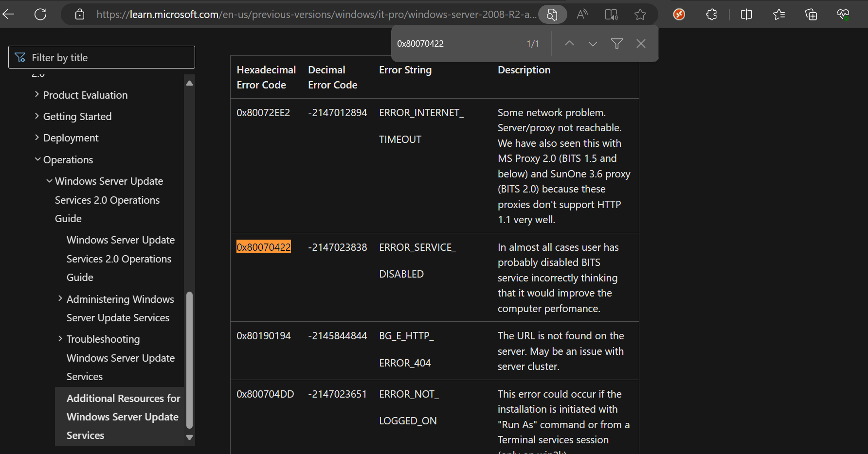Click the 0x80190194 hex code
The width and height of the screenshot is (868, 454).
click(264, 336)
